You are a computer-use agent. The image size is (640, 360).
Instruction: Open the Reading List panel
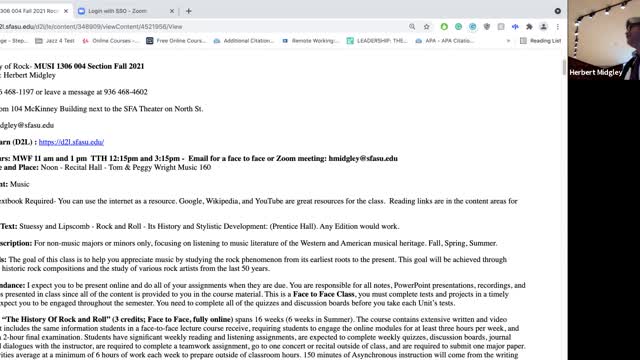click(541, 41)
